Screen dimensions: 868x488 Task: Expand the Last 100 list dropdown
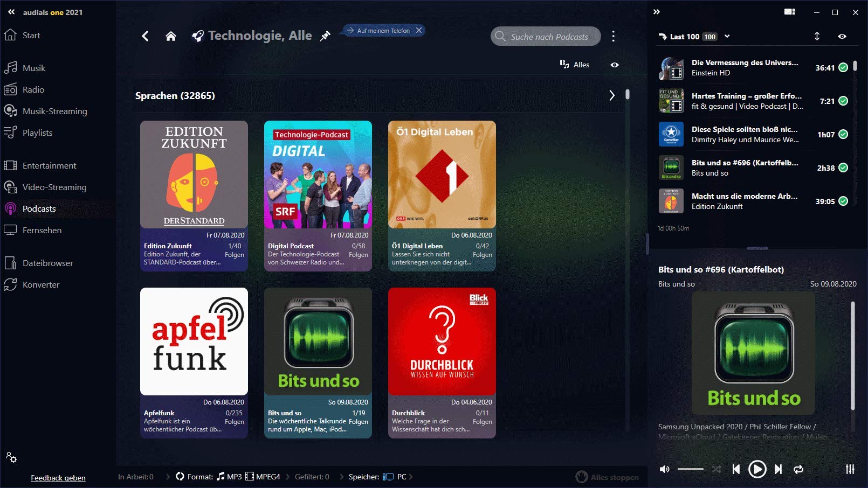point(727,36)
